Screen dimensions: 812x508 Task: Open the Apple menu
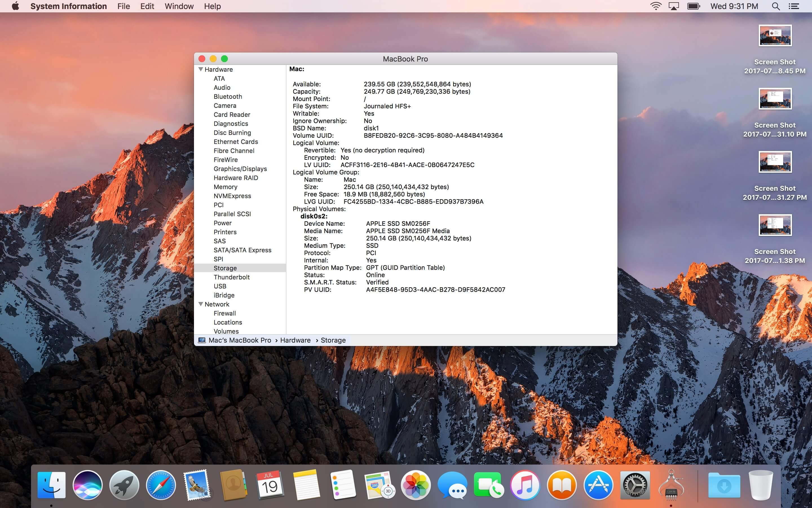(16, 6)
